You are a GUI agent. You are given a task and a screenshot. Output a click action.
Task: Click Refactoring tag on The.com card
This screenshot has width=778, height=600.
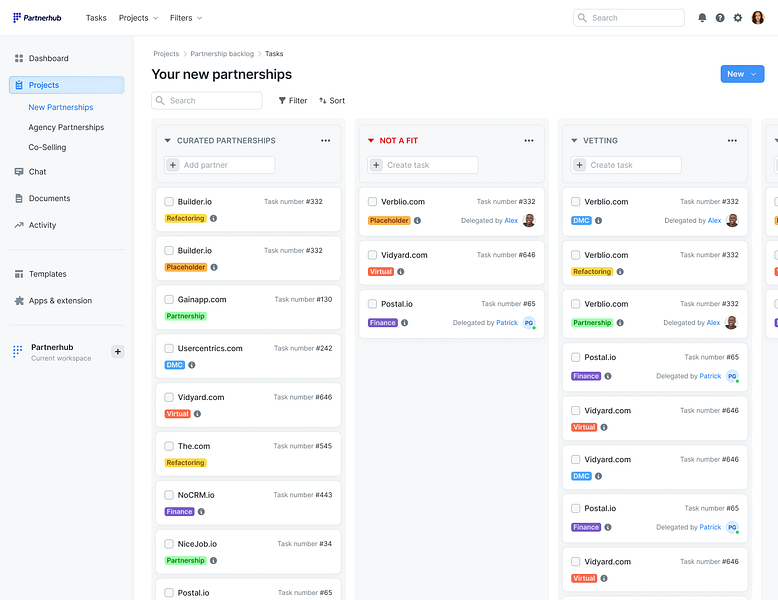186,463
